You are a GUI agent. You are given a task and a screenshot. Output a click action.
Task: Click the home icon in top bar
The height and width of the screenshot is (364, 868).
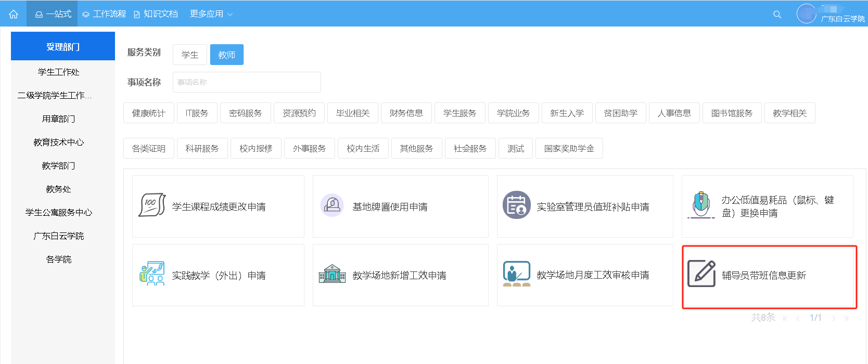14,14
